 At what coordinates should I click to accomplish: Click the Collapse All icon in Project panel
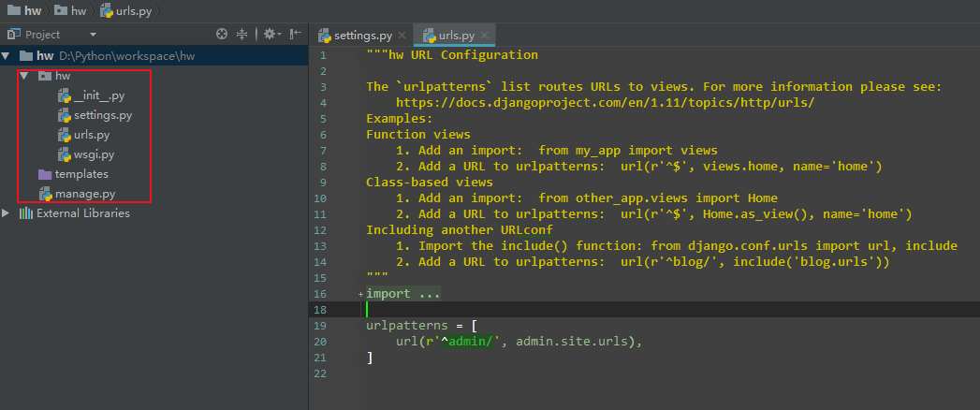coord(241,35)
